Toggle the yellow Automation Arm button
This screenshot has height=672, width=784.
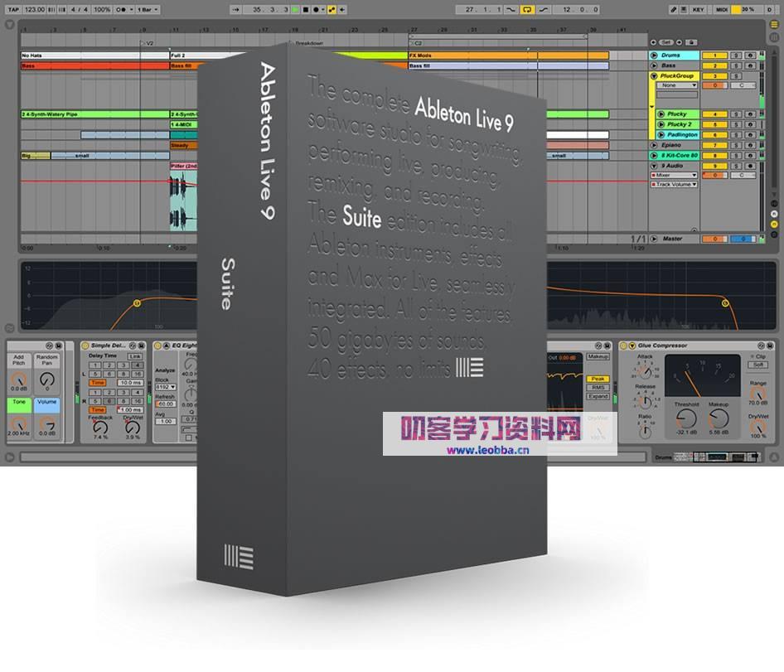(332, 9)
